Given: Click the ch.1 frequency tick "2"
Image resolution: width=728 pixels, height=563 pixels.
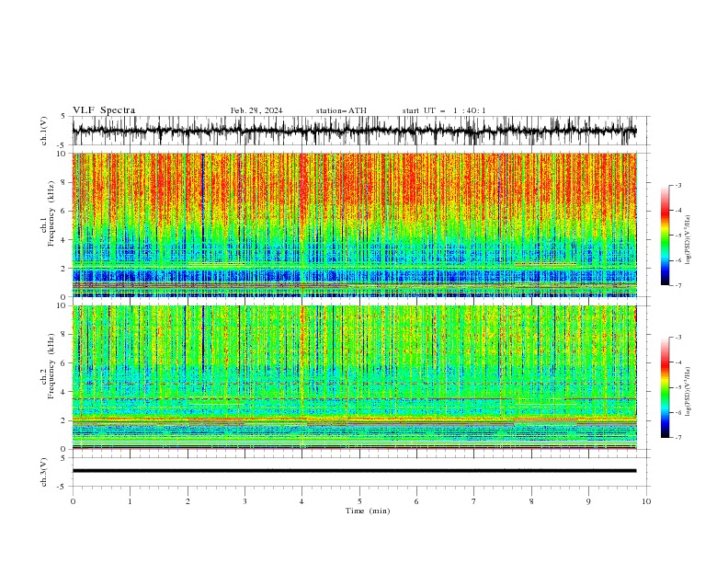Looking at the screenshot, I should point(64,269).
